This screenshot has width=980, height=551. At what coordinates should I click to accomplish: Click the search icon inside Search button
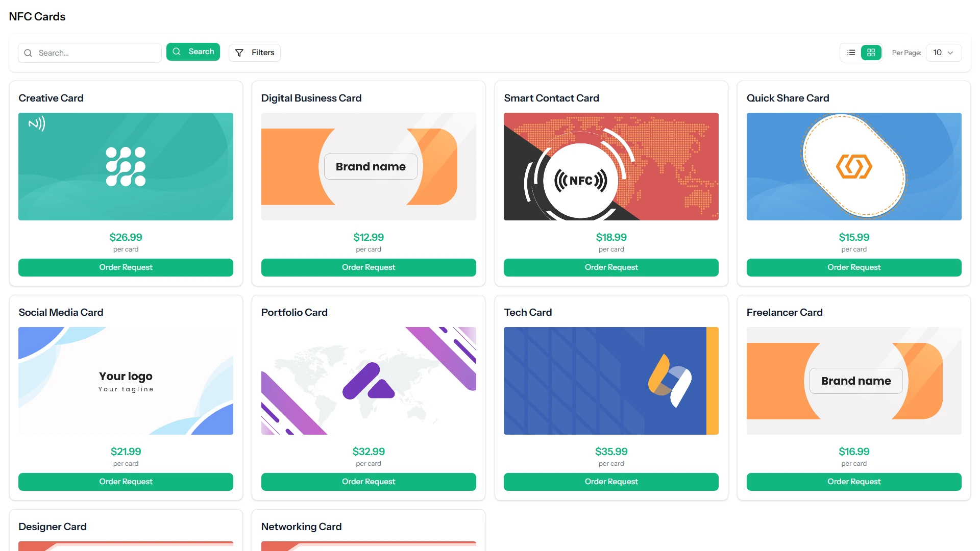(177, 52)
